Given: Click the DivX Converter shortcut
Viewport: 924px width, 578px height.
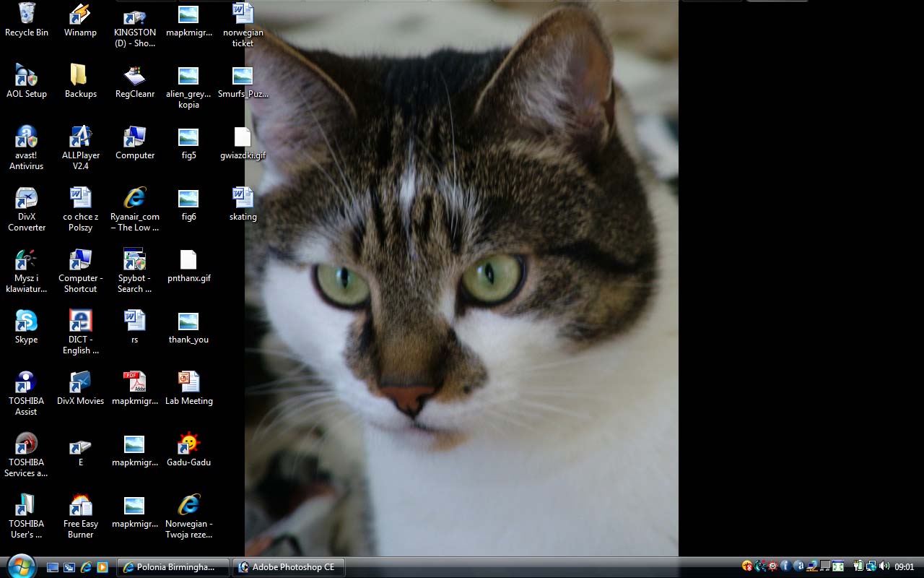Looking at the screenshot, I should point(26,199).
